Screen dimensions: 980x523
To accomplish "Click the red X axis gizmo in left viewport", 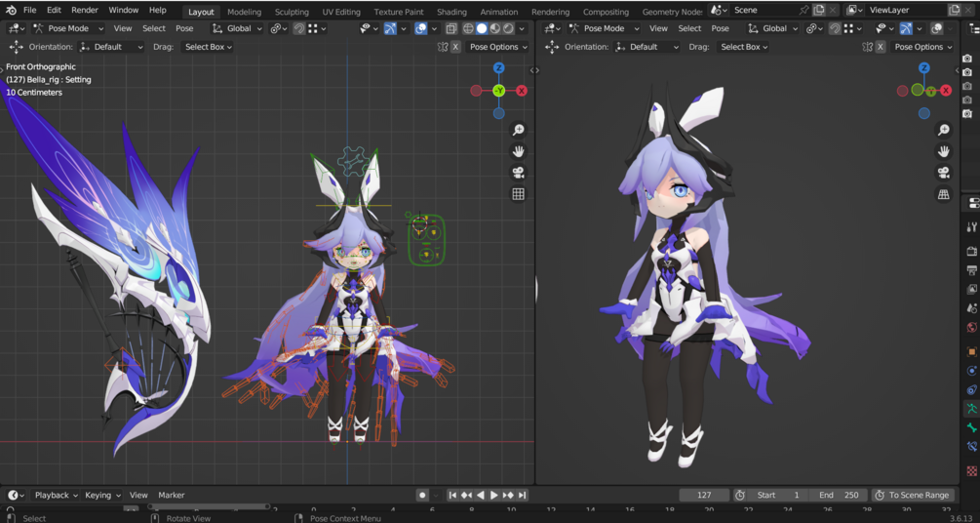I will click(x=522, y=91).
